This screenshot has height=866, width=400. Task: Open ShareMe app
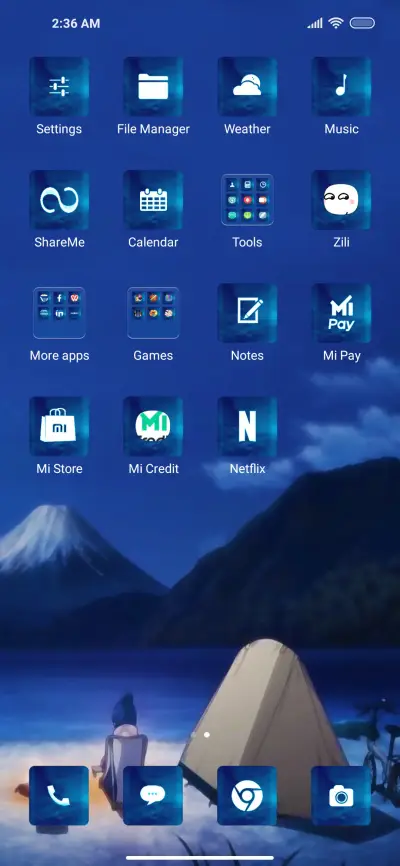tap(59, 200)
